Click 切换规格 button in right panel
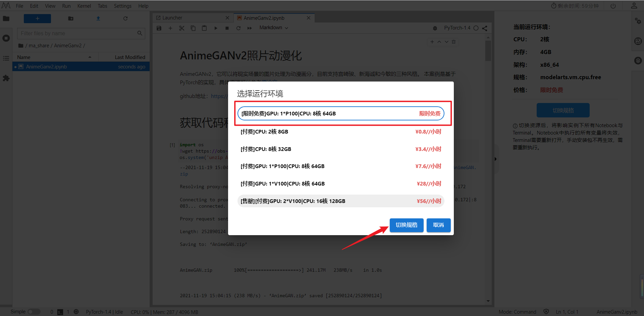 (x=563, y=110)
